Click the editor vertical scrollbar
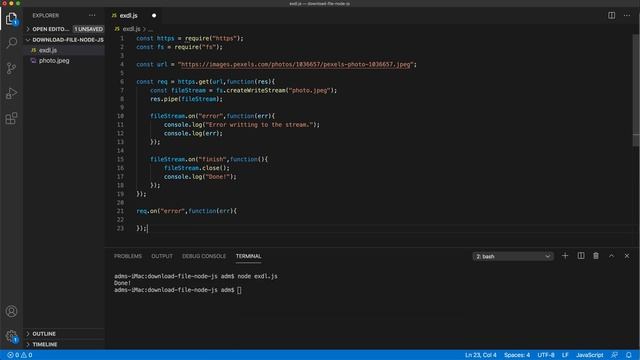The height and width of the screenshot is (360, 640). pos(636,90)
